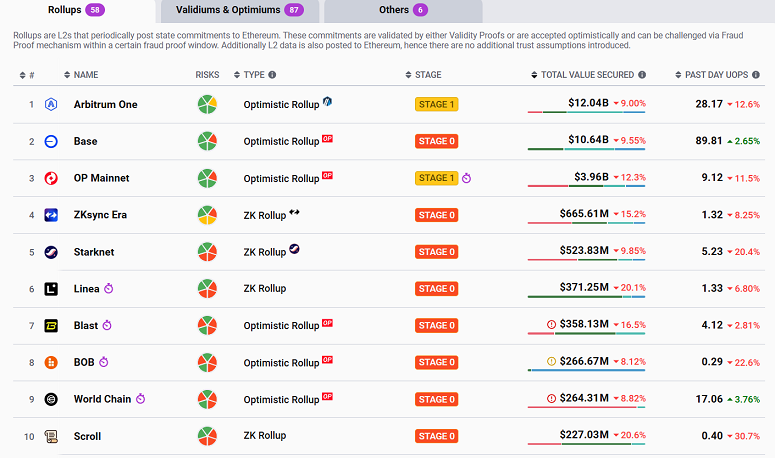
Task: Click the value breakdown bar under $12.04B
Action: (586, 114)
